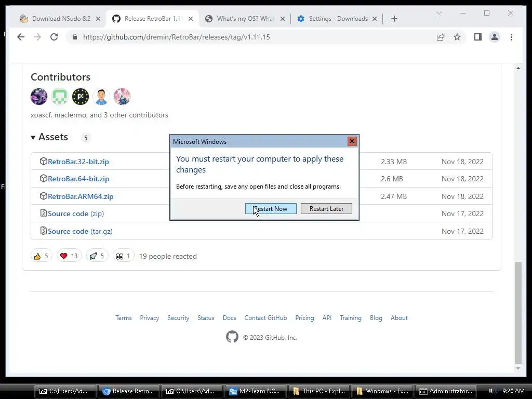Close the Release RetroBar tab
Viewport: 532px width, 399px height.
(x=191, y=19)
